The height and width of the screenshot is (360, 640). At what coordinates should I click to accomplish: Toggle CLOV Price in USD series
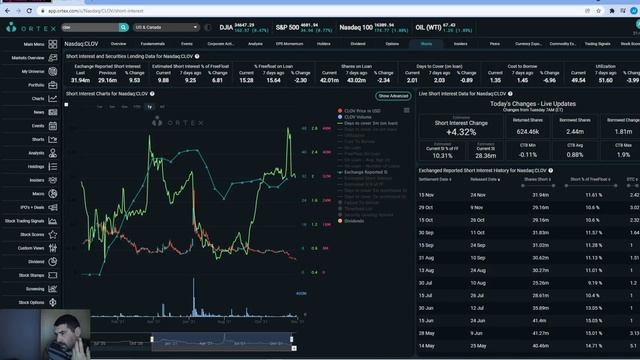pyautogui.click(x=360, y=111)
